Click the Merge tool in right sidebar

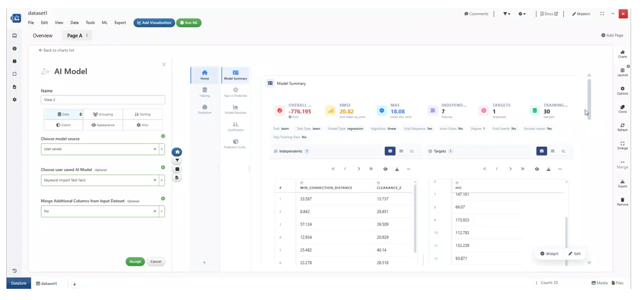pyautogui.click(x=622, y=165)
